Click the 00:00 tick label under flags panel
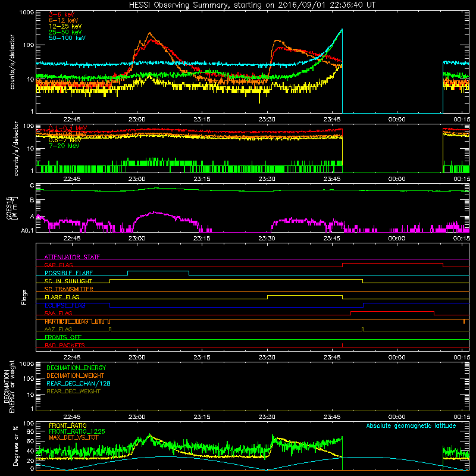The height and width of the screenshot is (476, 476). (397, 358)
